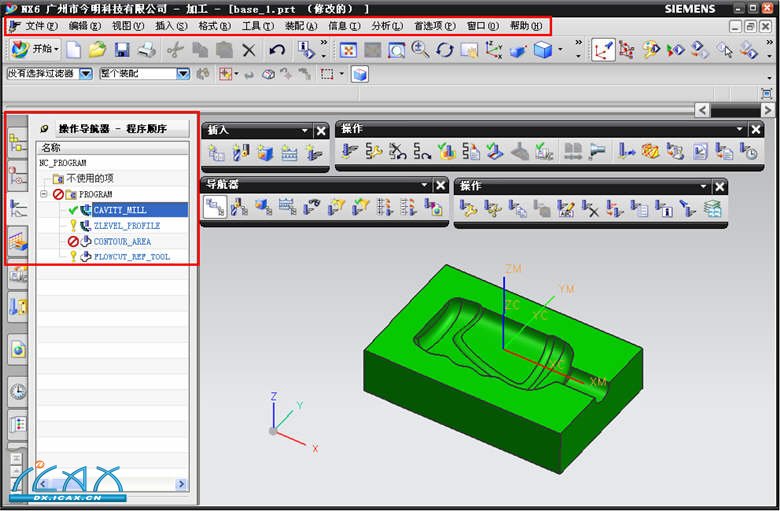Click the Print icon in toolbar
This screenshot has height=511, width=780.
tap(146, 49)
